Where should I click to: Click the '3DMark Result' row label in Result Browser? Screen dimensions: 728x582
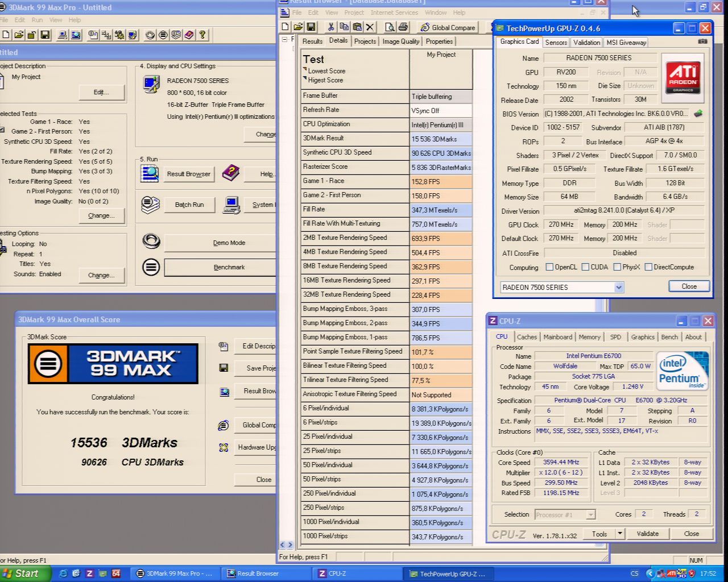click(x=323, y=138)
